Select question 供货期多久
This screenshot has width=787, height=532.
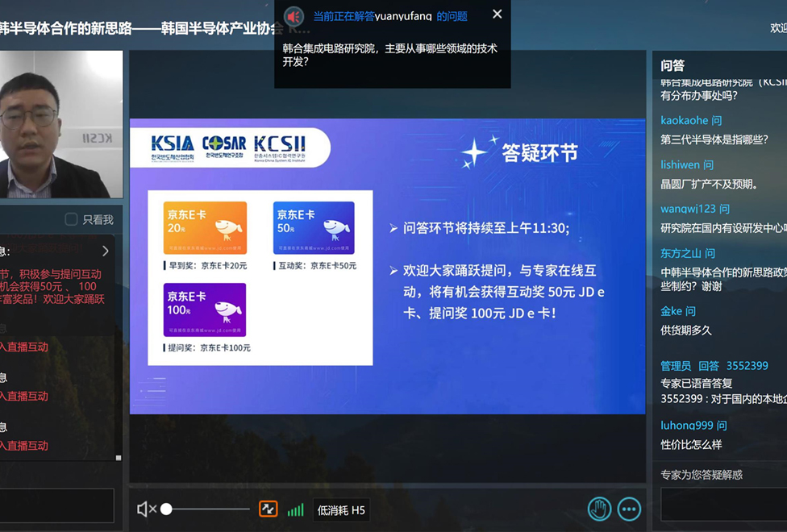point(685,330)
